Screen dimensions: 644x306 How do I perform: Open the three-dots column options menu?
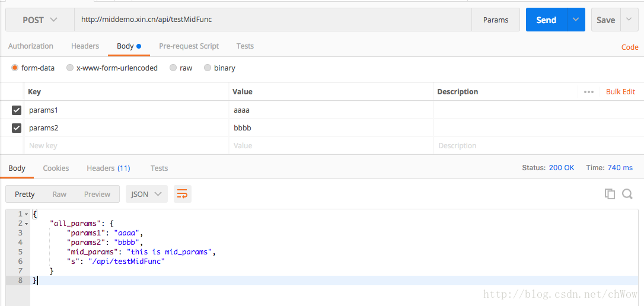click(x=588, y=92)
